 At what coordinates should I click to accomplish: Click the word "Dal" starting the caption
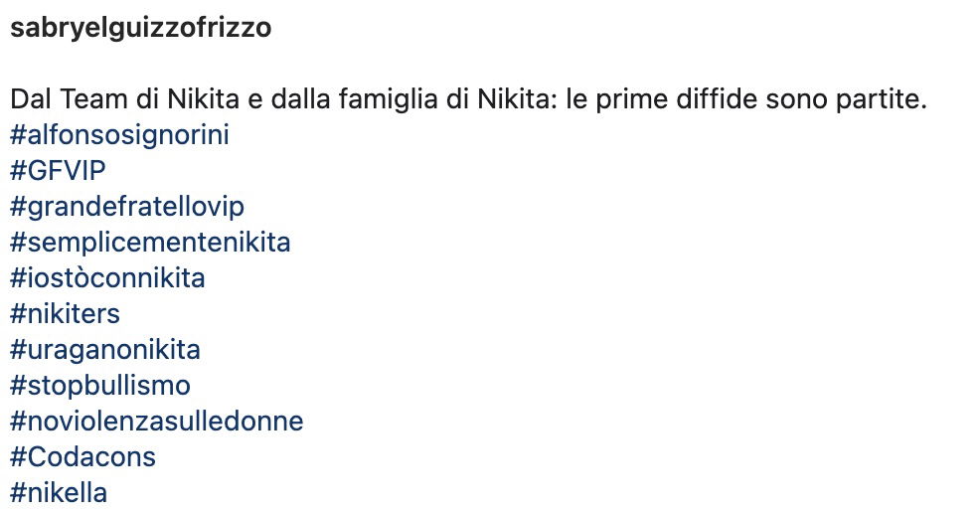pos(30,98)
